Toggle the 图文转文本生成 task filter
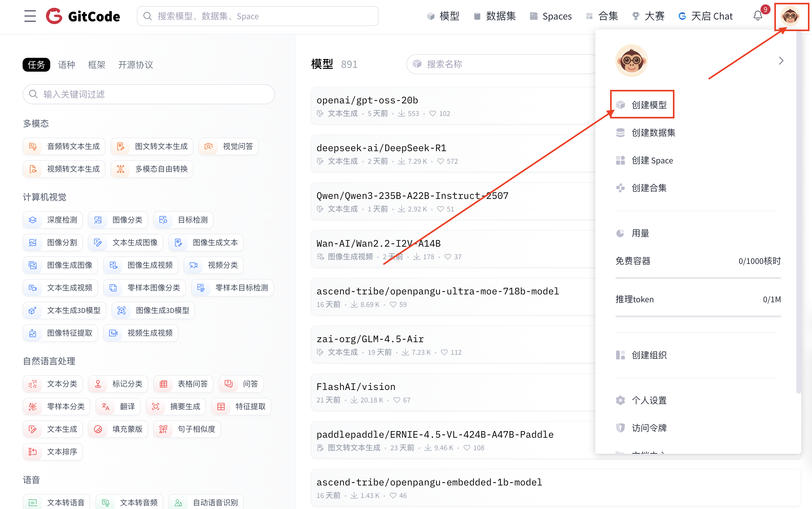This screenshot has height=509, width=812. (152, 146)
